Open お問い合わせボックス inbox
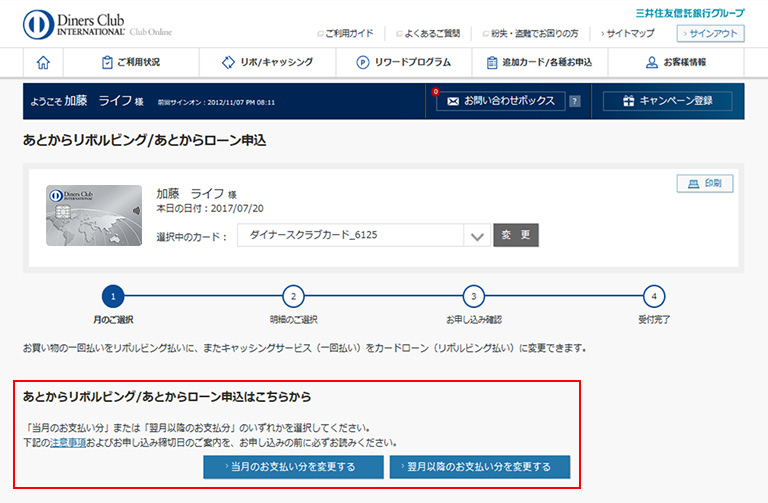This screenshot has height=503, width=768. click(500, 101)
